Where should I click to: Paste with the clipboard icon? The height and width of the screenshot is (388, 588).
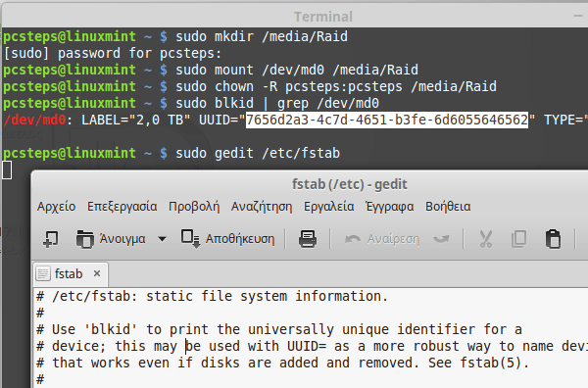pos(553,239)
